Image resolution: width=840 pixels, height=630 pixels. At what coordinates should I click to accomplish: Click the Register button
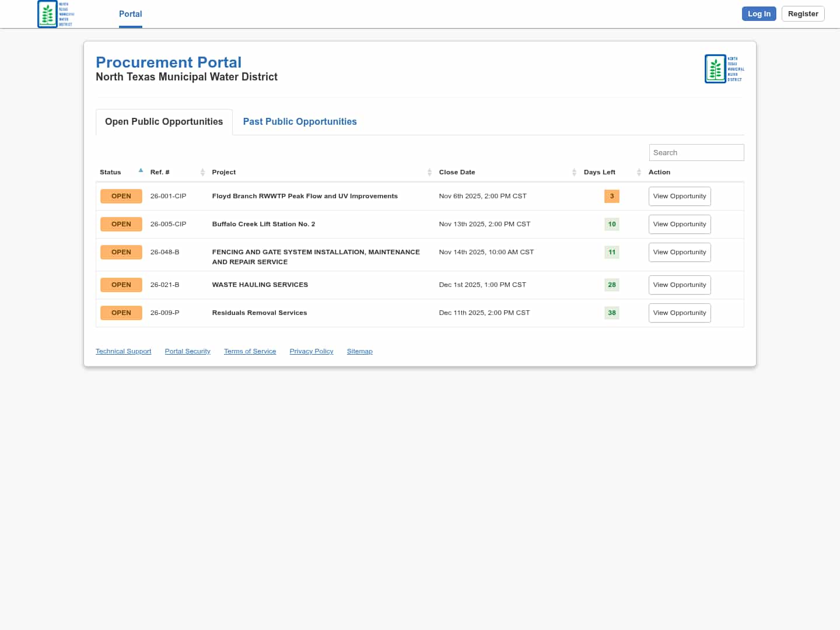click(803, 14)
